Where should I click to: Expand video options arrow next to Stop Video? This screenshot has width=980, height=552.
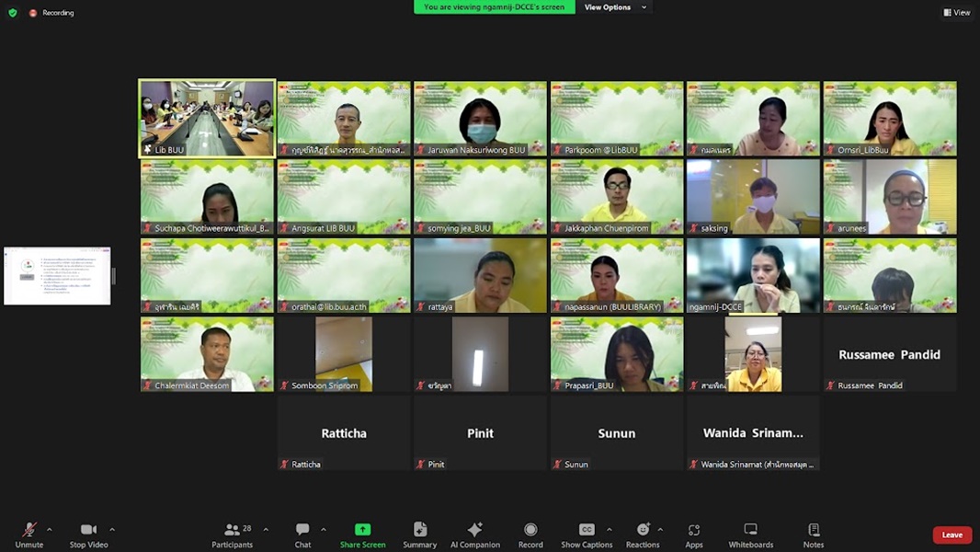pos(112,530)
